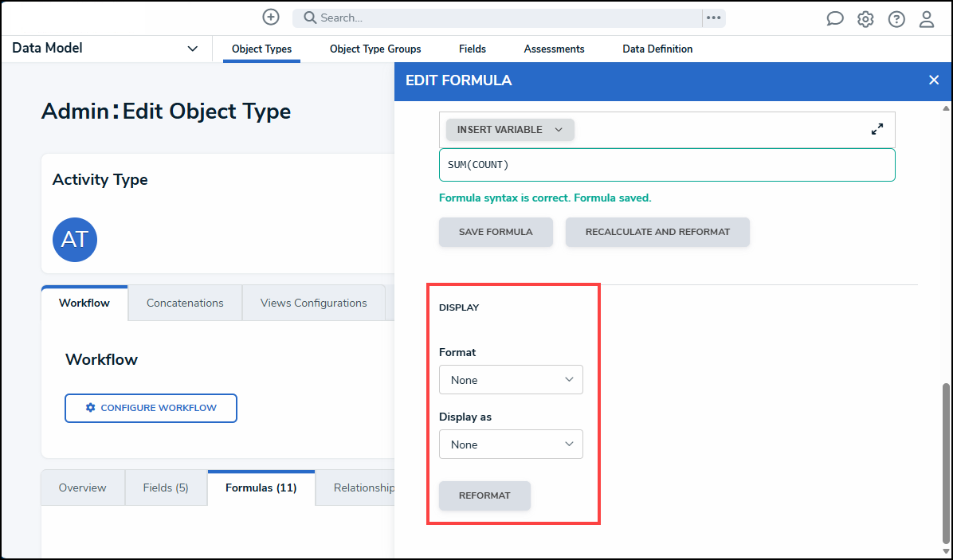Click the Configure Workflow button

[x=151, y=408]
